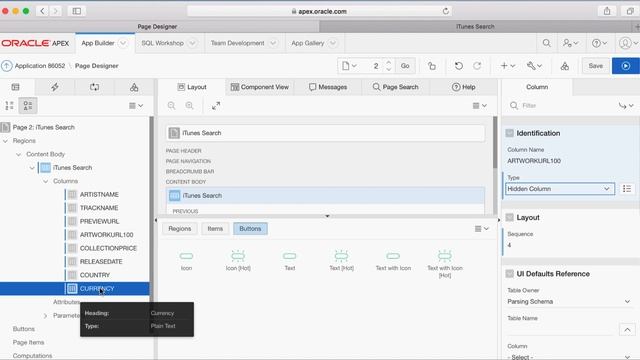Switch to the Component View tab
Viewport: 640px width, 360px height.
(260, 87)
